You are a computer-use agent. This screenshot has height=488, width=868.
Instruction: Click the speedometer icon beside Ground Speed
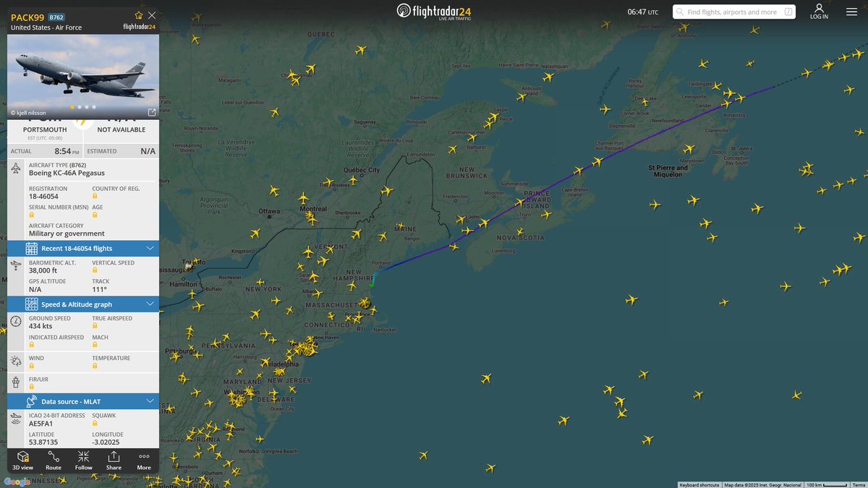coord(17,321)
